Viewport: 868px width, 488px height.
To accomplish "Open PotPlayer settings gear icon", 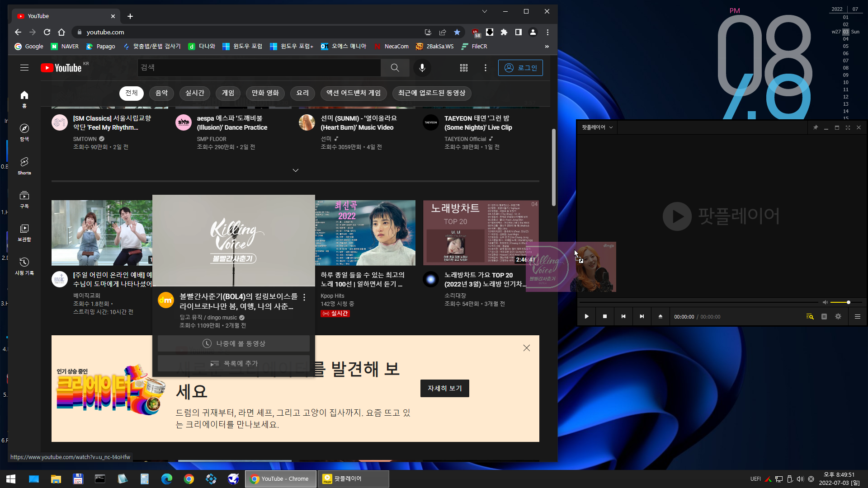I will (x=838, y=316).
